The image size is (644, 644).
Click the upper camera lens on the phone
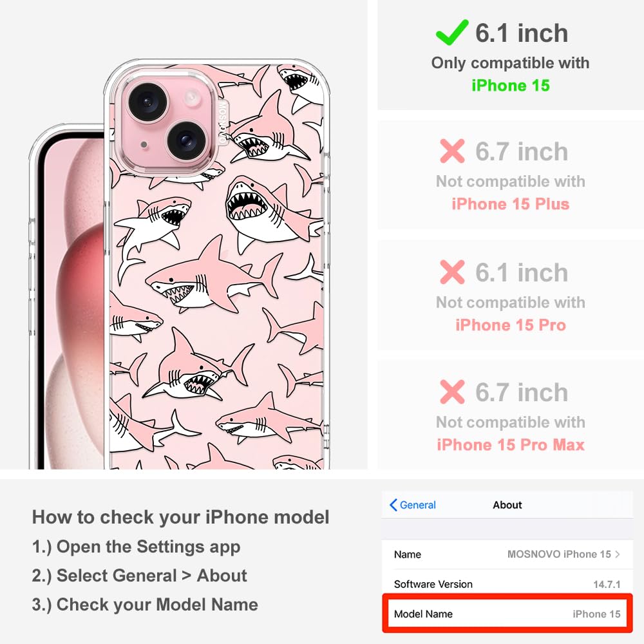[147, 101]
